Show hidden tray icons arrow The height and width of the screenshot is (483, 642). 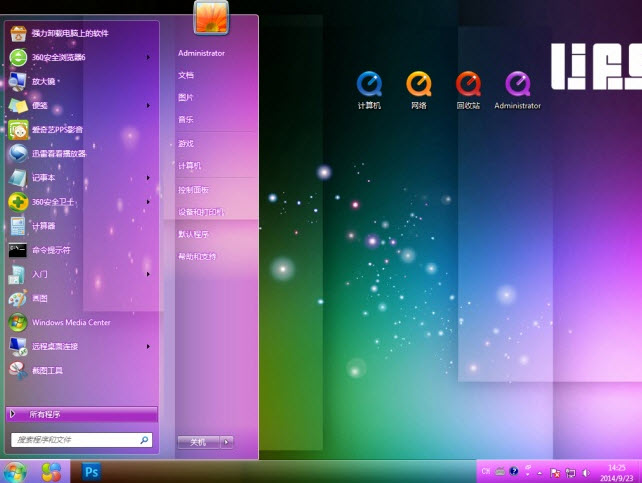click(x=540, y=473)
